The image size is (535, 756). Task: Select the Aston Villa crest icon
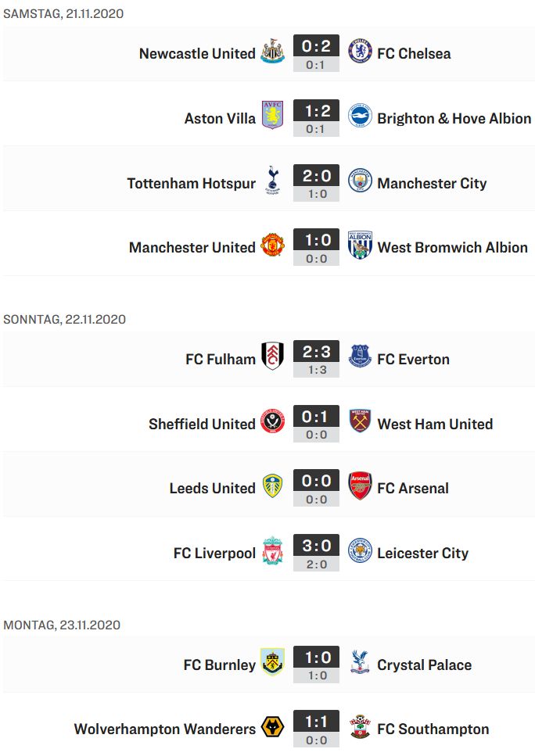[272, 115]
